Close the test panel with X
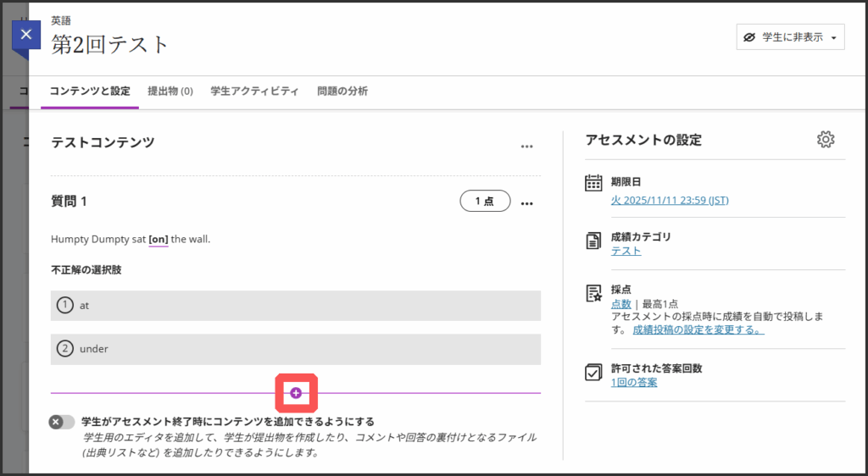868x476 pixels. (26, 35)
